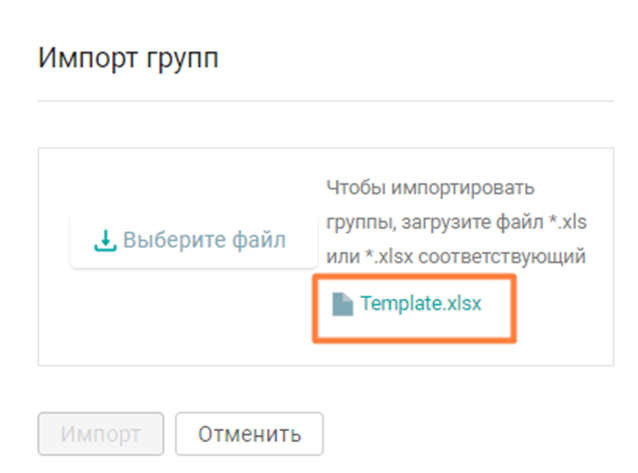Select the Выберите файл button
Screen dimensions: 638x473
(x=193, y=241)
